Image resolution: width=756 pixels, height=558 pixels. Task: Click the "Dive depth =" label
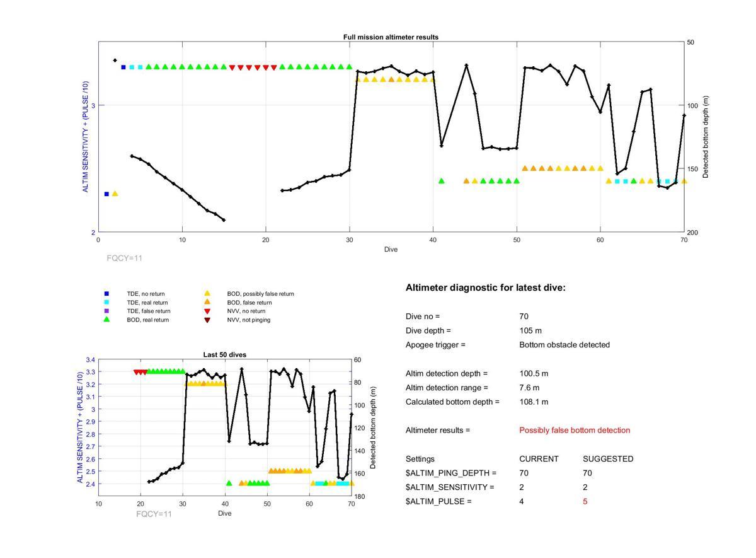pyautogui.click(x=428, y=331)
